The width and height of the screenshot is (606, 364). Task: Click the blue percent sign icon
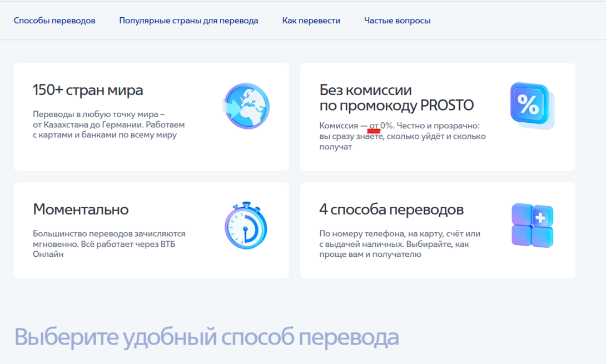(529, 104)
